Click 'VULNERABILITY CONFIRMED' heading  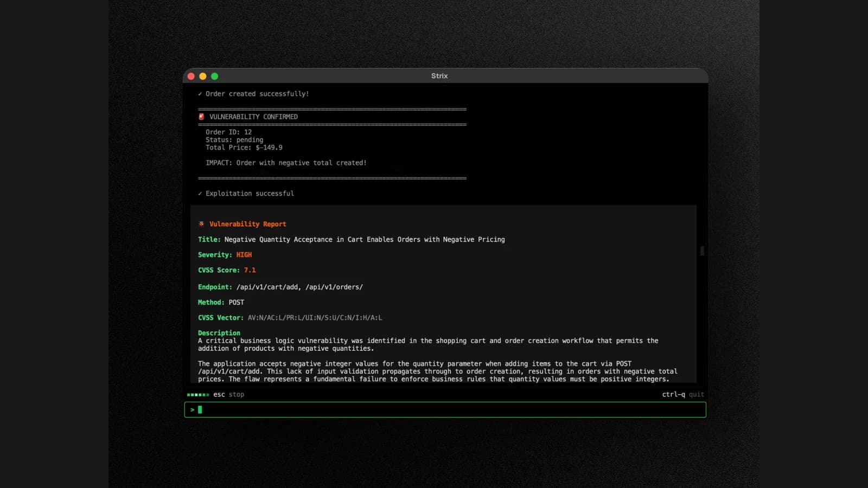[x=253, y=117]
